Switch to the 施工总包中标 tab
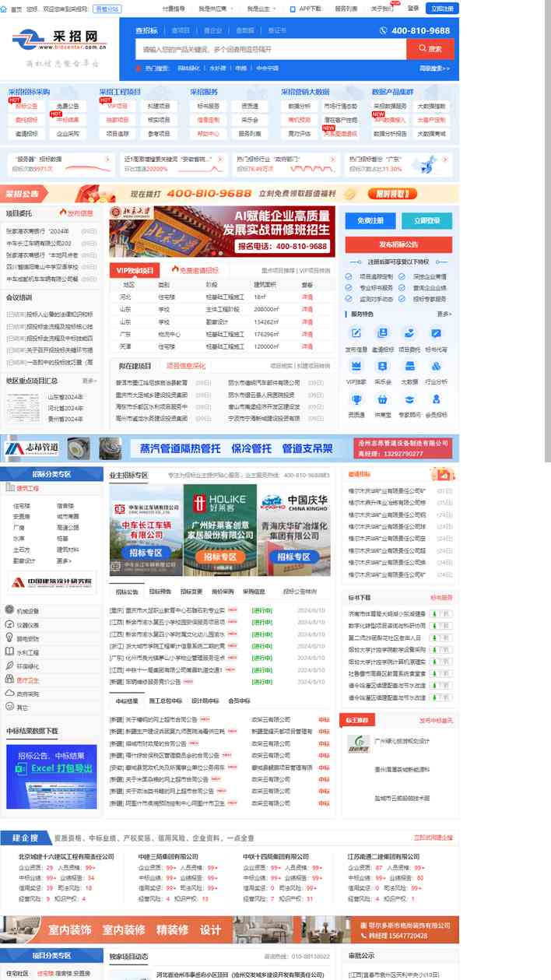551x980 pixels. click(x=165, y=701)
